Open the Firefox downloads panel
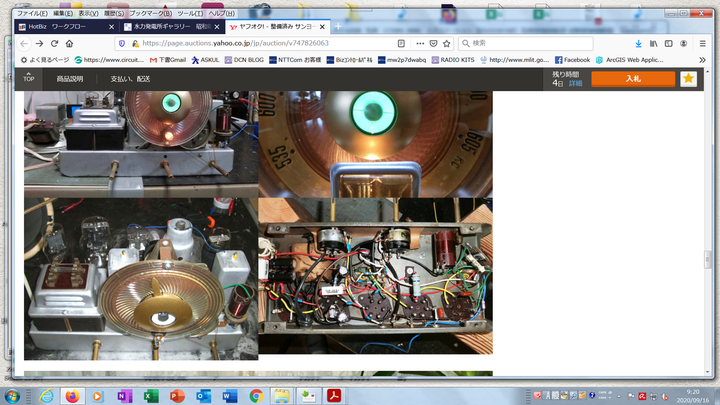This screenshot has width=720, height=405. (638, 44)
